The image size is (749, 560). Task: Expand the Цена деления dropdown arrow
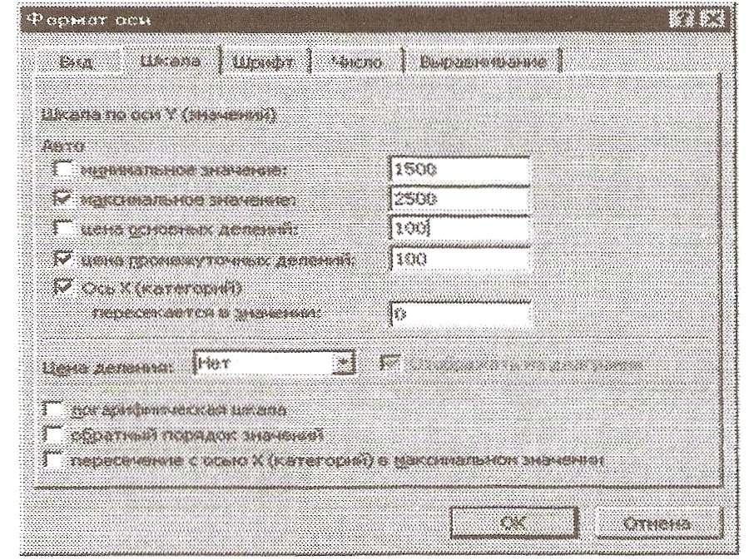coord(343,364)
